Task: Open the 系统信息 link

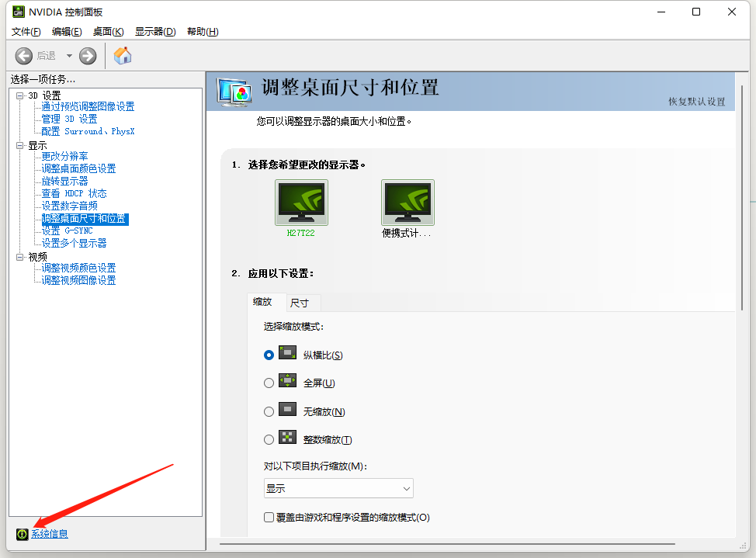Action: coord(50,534)
